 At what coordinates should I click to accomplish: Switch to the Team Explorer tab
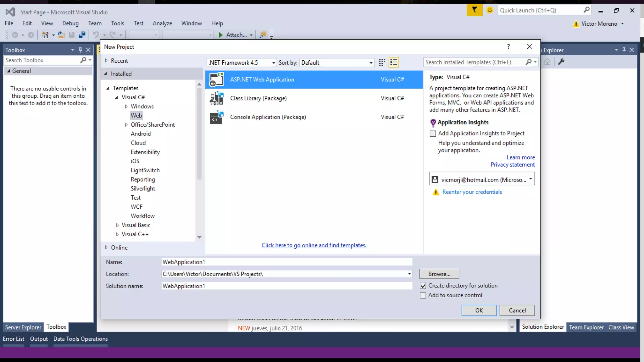pos(586,327)
